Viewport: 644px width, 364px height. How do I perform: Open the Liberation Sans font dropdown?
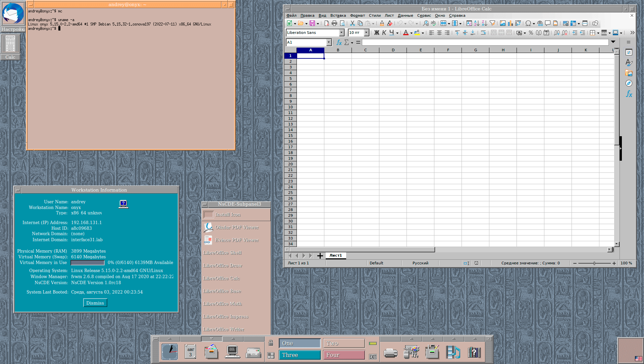[341, 33]
